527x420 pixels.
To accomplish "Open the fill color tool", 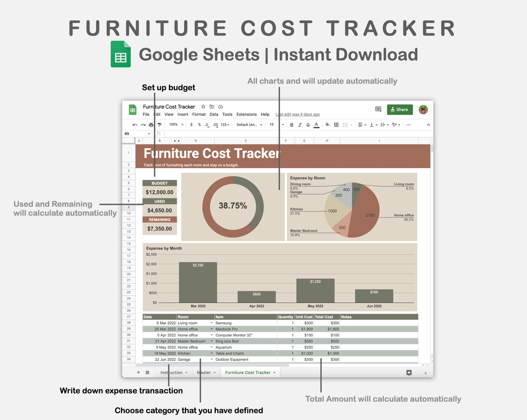I will pos(327,125).
